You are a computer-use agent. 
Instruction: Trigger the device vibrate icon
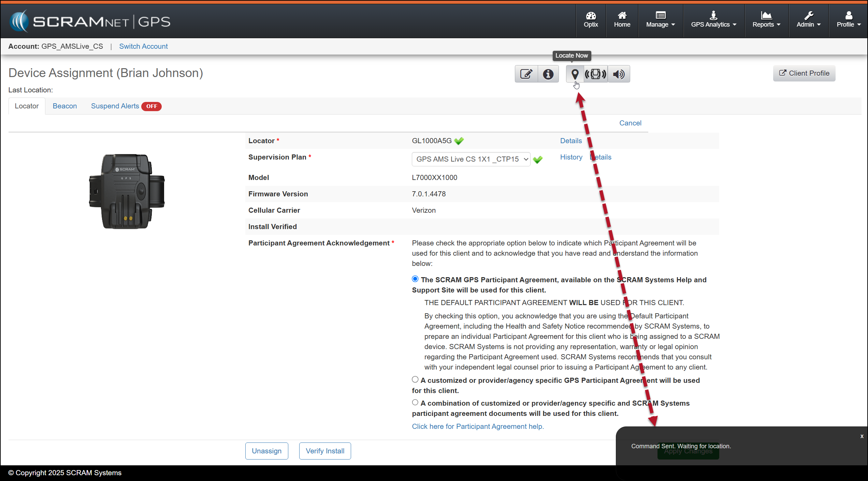595,74
